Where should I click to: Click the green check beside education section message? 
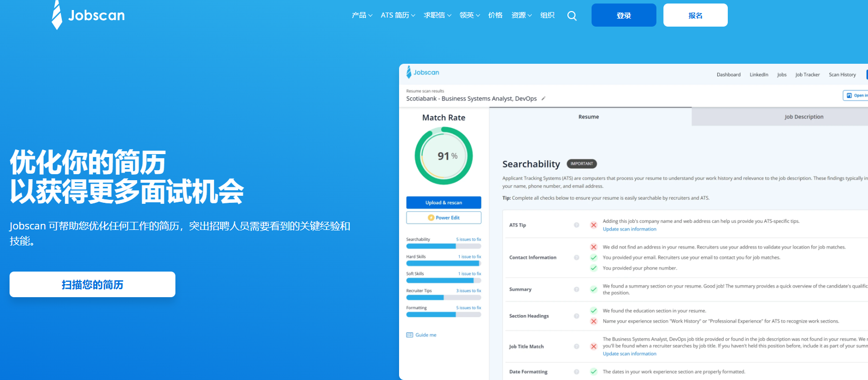pyautogui.click(x=594, y=311)
